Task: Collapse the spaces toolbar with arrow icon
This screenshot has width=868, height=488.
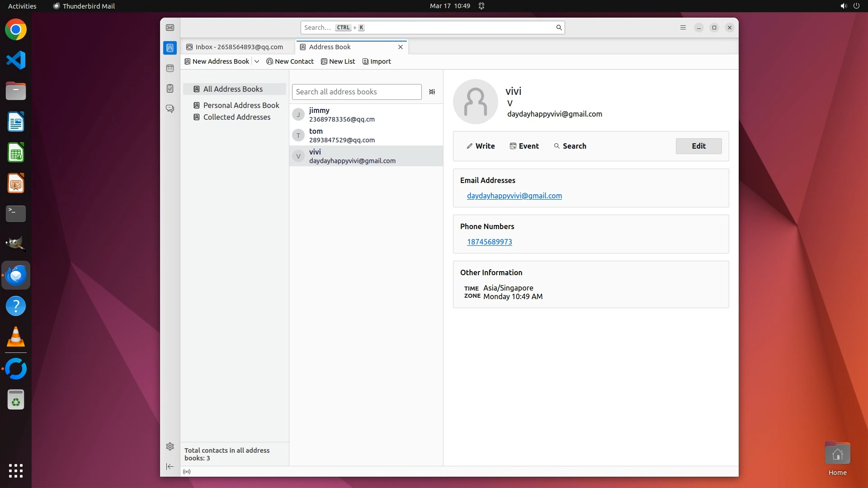Action: click(x=170, y=466)
